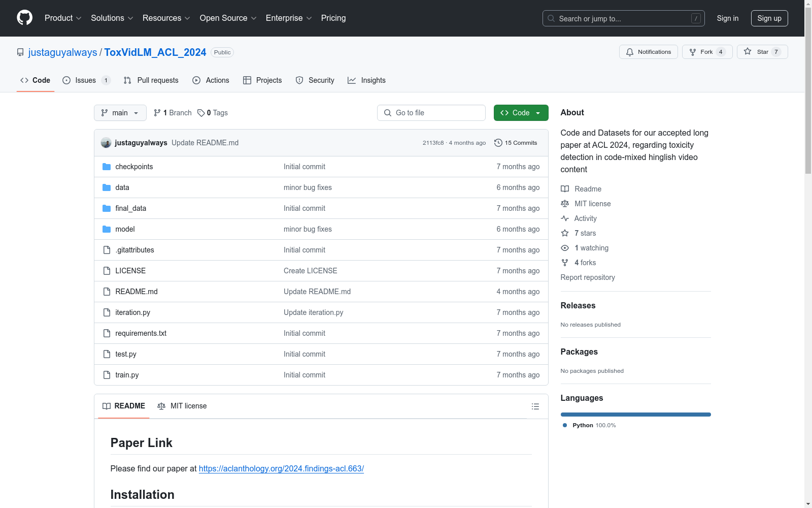
Task: Click the Search or jump to field
Action: click(x=624, y=18)
